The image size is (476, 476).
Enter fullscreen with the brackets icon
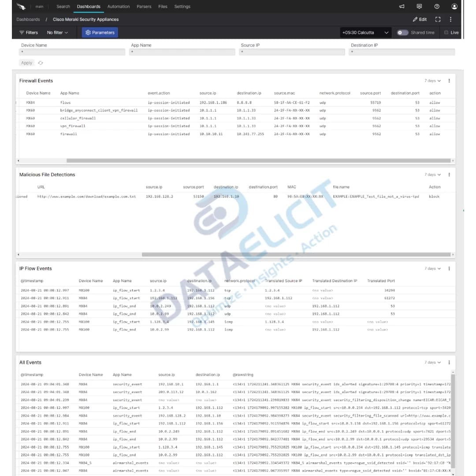(x=438, y=19)
